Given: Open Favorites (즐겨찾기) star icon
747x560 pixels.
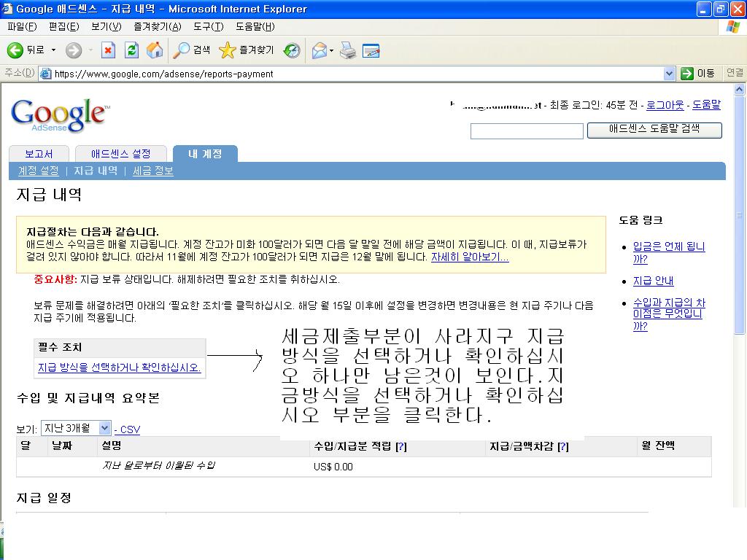Looking at the screenshot, I should coord(228,50).
